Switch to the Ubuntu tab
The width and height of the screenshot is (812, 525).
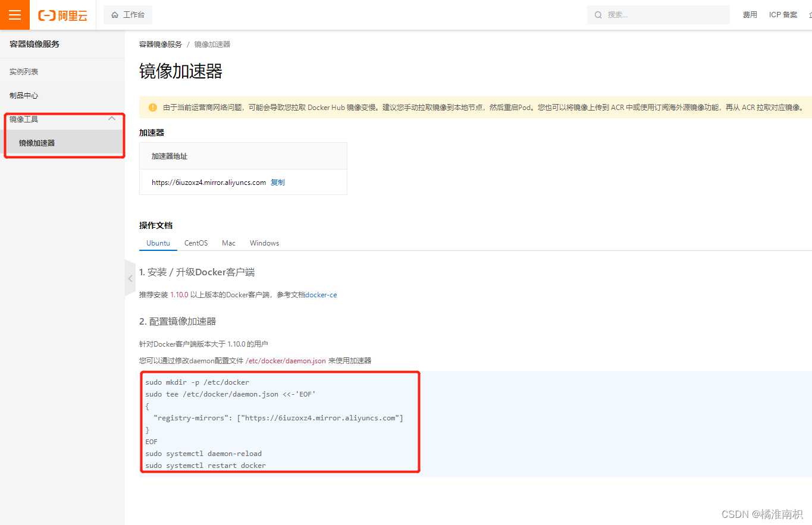158,243
